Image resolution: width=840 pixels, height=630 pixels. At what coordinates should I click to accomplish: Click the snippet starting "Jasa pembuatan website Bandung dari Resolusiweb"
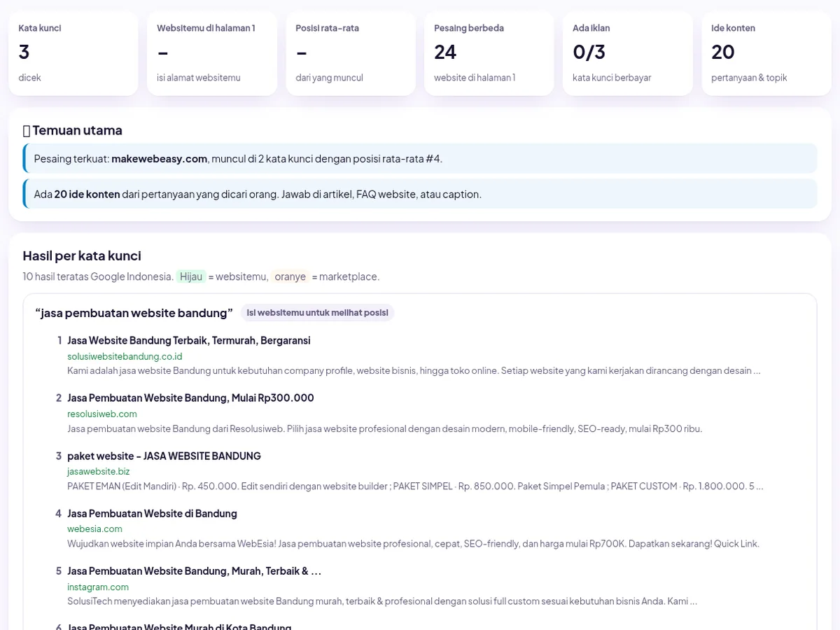[x=384, y=428]
